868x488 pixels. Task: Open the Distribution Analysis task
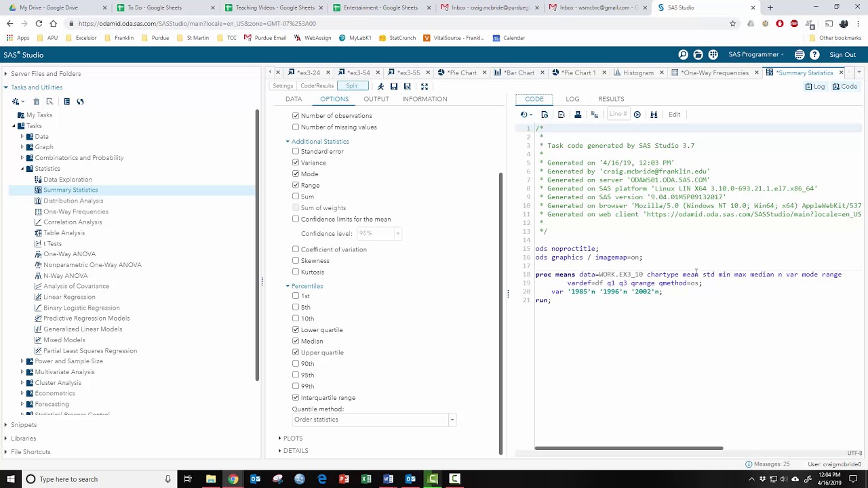click(x=73, y=201)
